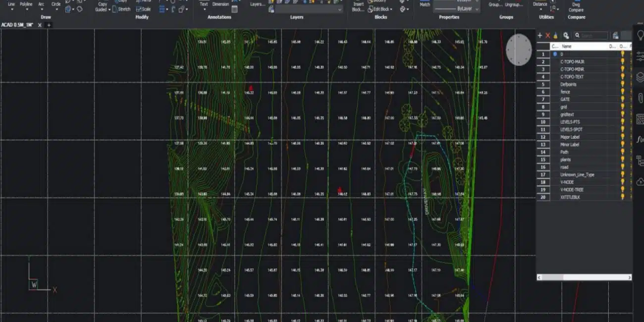Expand the Copy Guided dropdown arrow
The height and width of the screenshot is (322, 644).
tap(109, 9)
